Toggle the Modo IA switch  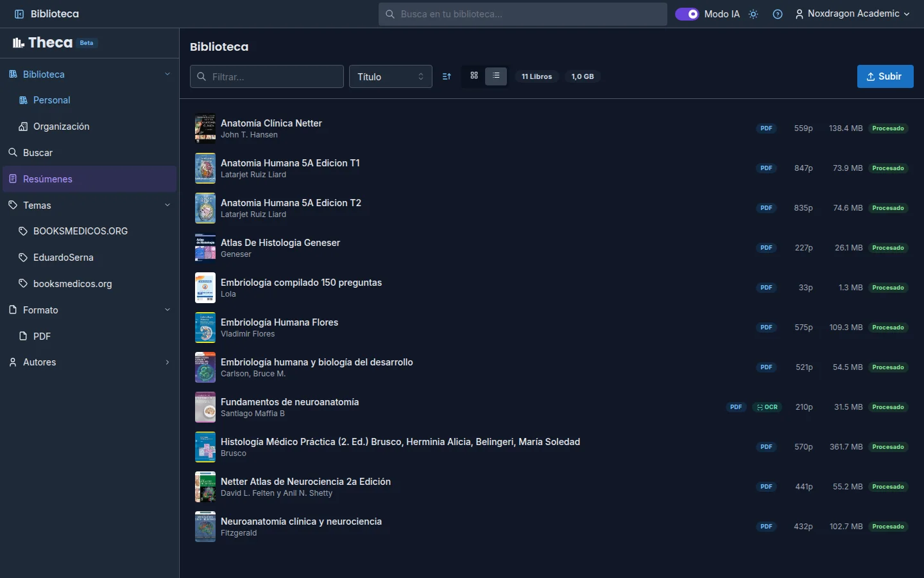pos(687,13)
